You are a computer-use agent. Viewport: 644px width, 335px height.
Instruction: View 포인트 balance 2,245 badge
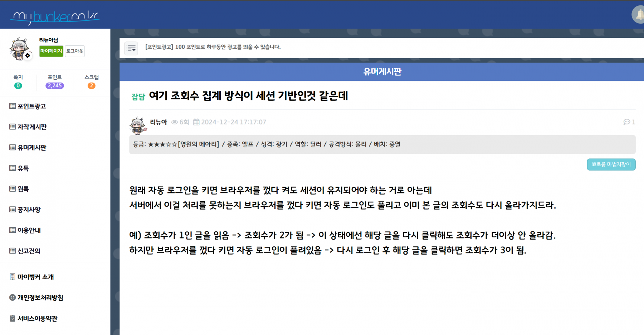click(x=54, y=85)
